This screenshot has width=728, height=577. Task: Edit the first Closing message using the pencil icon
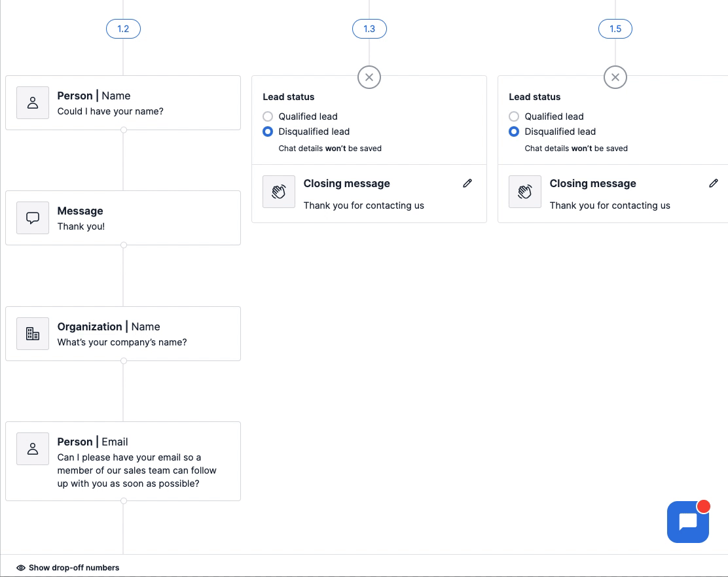467,183
